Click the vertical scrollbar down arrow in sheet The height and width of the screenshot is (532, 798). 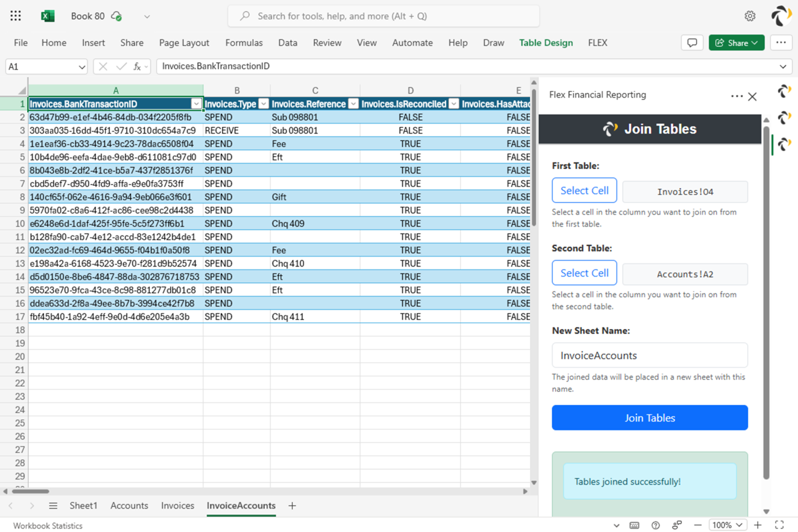533,483
